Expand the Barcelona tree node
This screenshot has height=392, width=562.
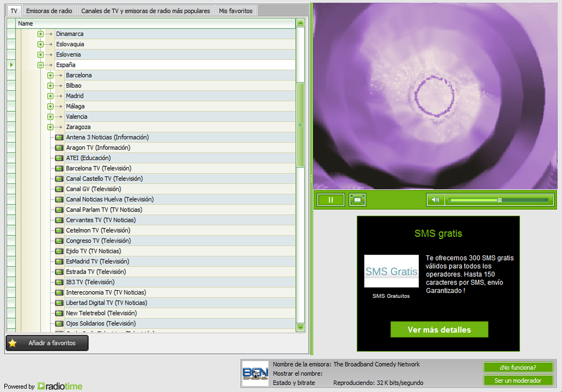tap(50, 75)
